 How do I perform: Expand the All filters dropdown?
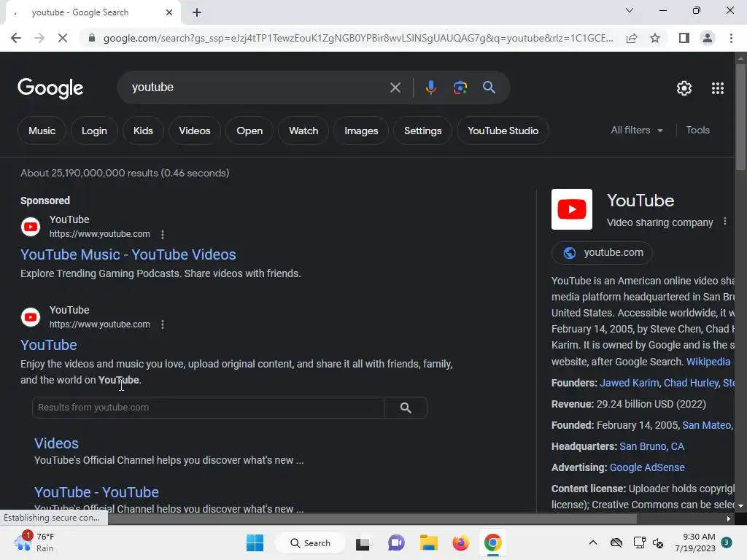pos(637,130)
